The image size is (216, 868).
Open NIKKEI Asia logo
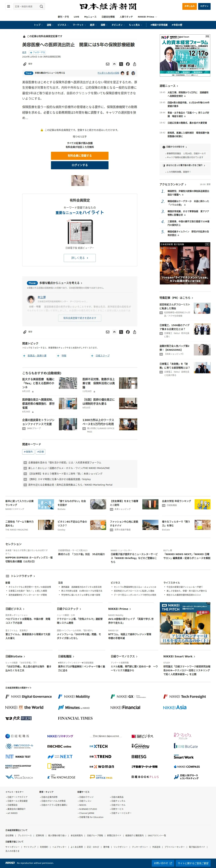tap(175, 707)
